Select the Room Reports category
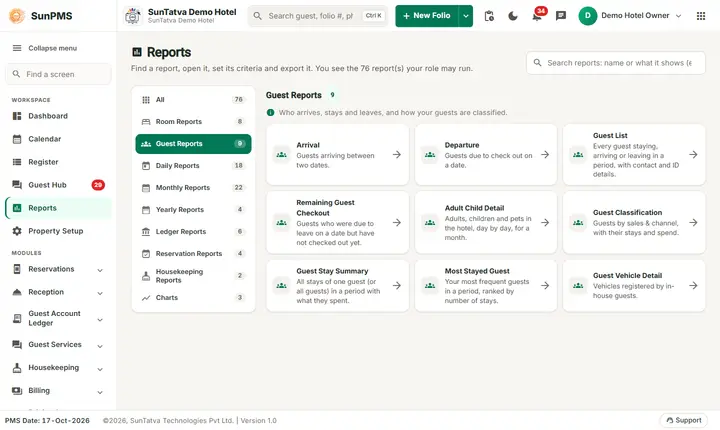The width and height of the screenshot is (720, 430). point(193,122)
